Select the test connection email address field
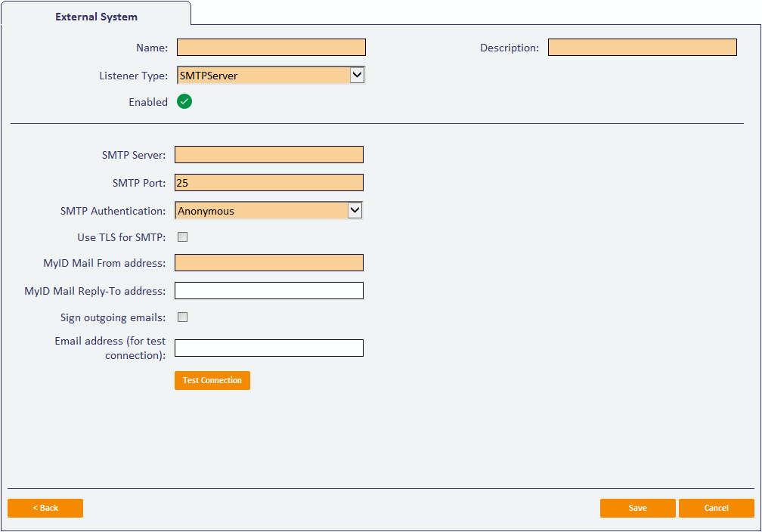 (268, 348)
